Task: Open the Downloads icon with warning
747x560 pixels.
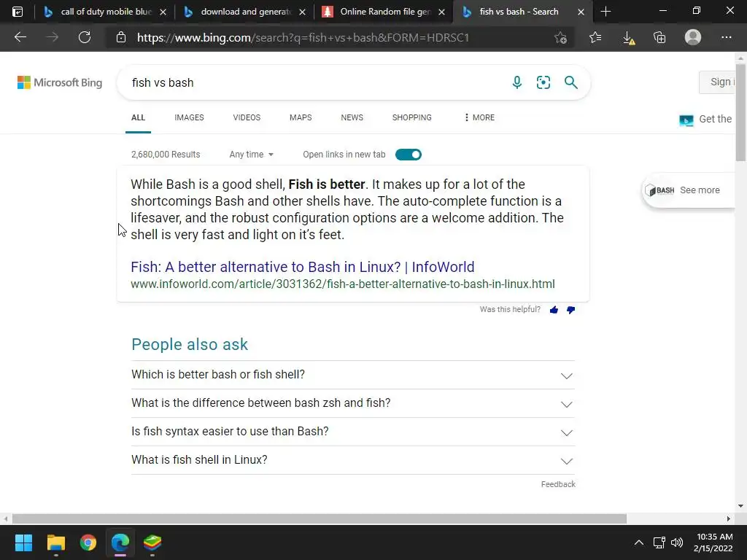Action: click(628, 38)
